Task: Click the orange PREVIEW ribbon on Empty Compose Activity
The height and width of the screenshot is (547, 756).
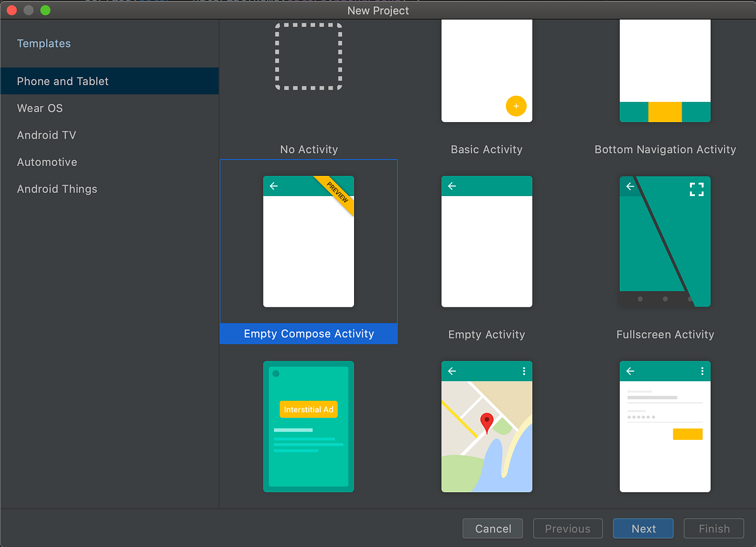Action: pos(336,194)
